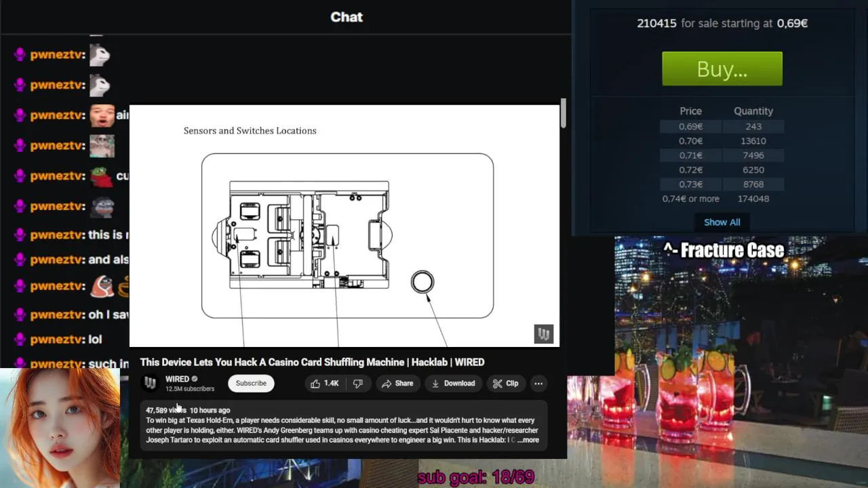Share the WIRED video
This screenshot has width=868, height=488.
397,384
